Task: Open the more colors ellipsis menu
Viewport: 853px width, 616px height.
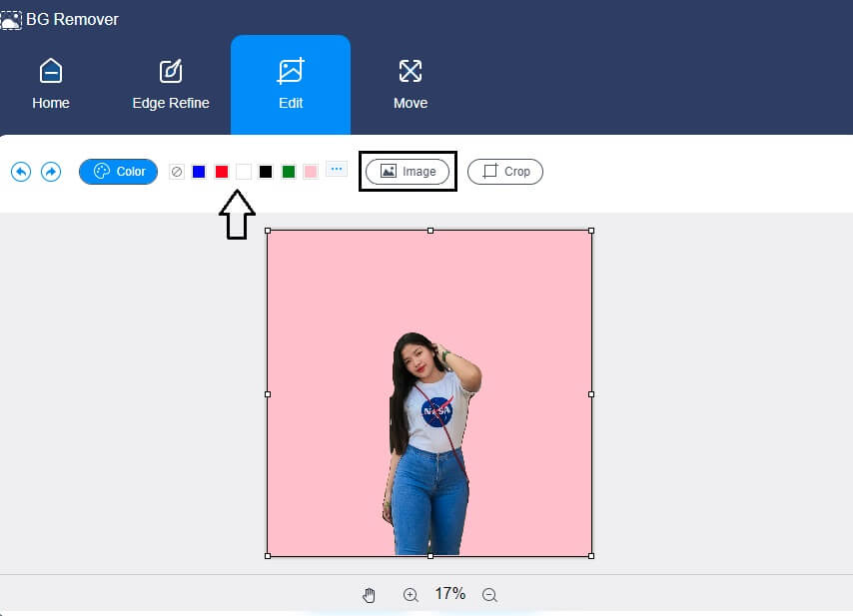Action: click(337, 169)
